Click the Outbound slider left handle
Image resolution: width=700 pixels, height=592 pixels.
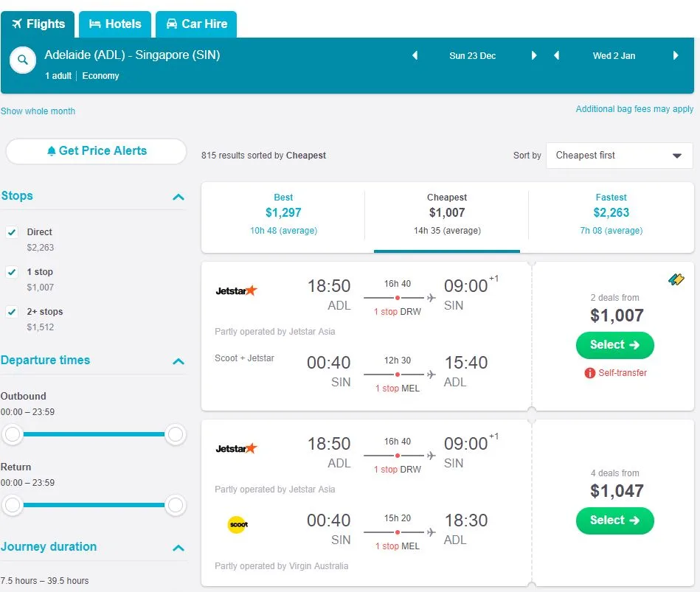click(13, 435)
